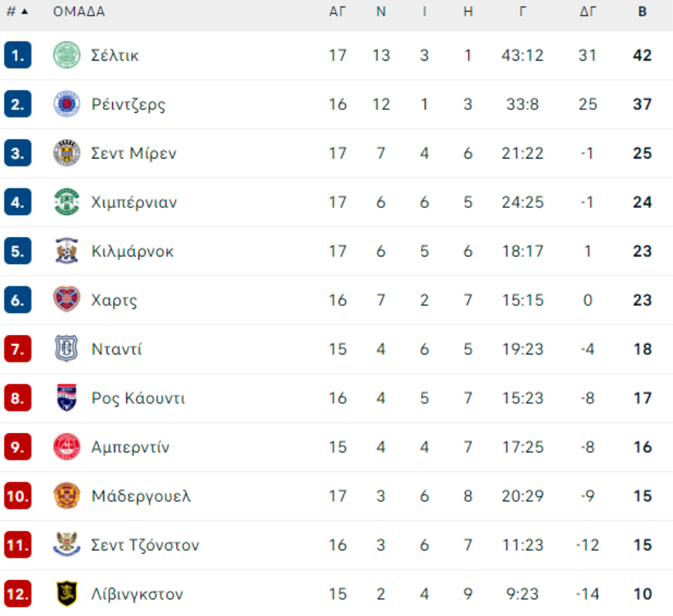The height and width of the screenshot is (616, 673).
Task: Click the red position badge 12.
Action: pos(18,594)
